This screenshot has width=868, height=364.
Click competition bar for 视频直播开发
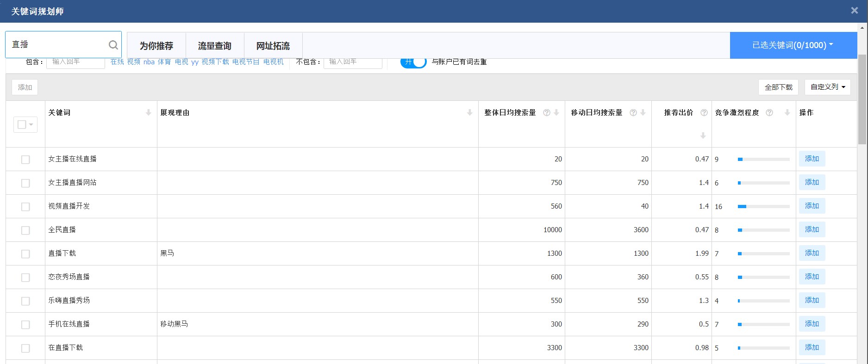click(x=764, y=206)
